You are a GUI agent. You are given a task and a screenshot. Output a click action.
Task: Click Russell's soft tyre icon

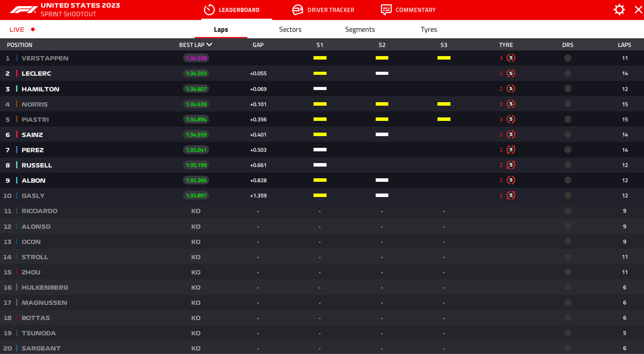(511, 165)
